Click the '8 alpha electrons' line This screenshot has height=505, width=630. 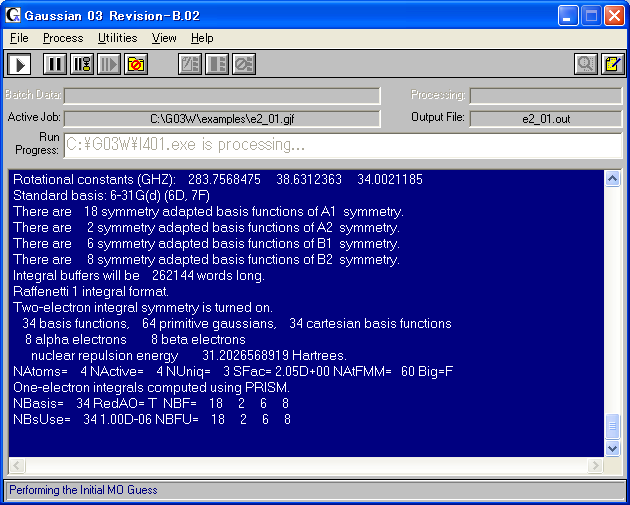click(x=135, y=340)
